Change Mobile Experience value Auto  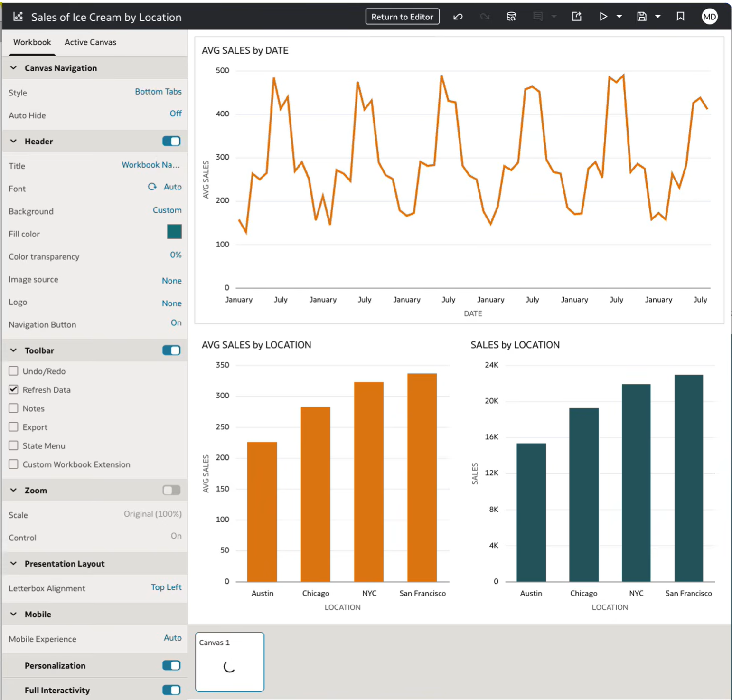[x=172, y=638]
